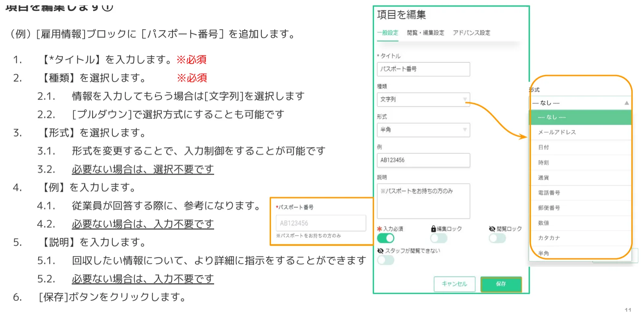
Task: Click the キャンセル button
Action: click(454, 284)
